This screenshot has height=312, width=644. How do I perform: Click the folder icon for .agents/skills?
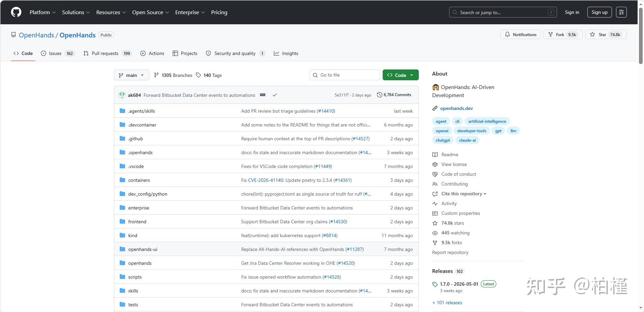click(x=122, y=111)
